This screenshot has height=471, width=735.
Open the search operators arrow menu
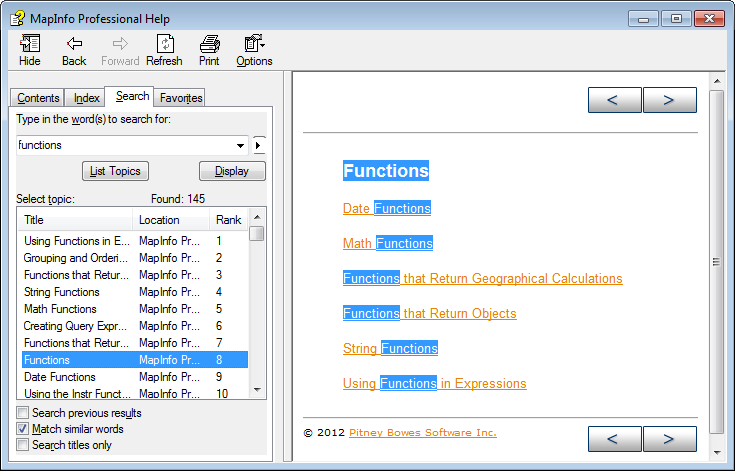click(x=259, y=145)
